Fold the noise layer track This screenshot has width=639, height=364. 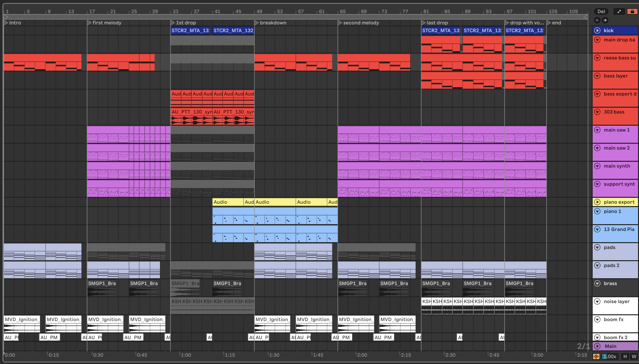(x=598, y=301)
